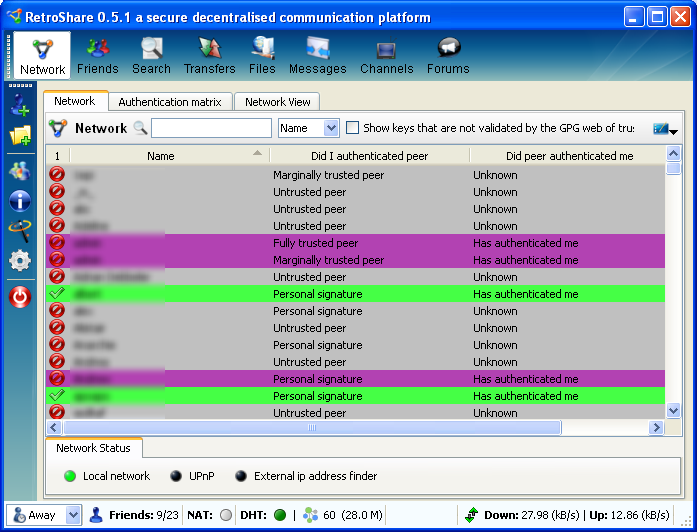
Task: Click the red power quit icon in sidebar
Action: [20, 296]
